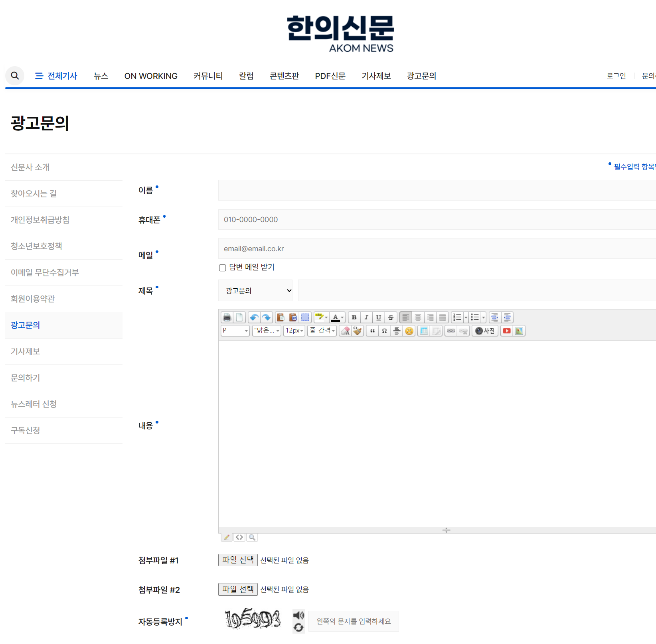Viewport: 656px width, 644px height.
Task: Open 신문사 소개 sidebar link
Action: [x=30, y=167]
